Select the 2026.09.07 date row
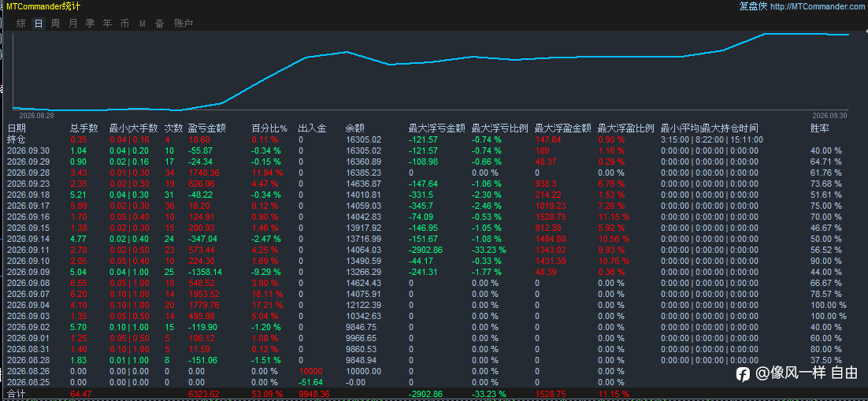Screen dimensions: 868x401 [x=28, y=294]
